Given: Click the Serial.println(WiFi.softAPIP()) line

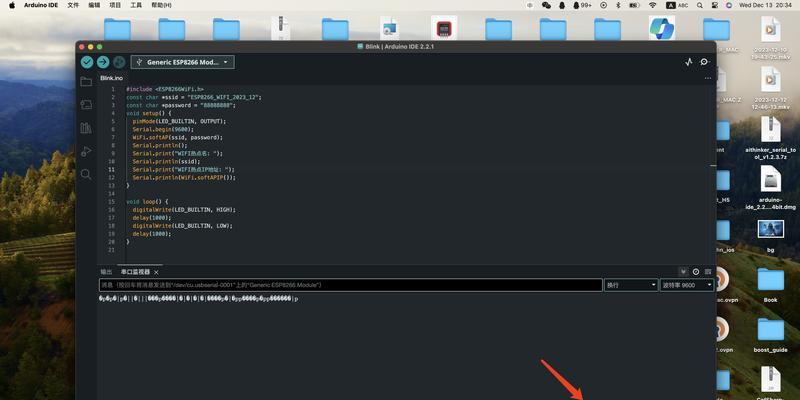Looking at the screenshot, I should pos(184,178).
